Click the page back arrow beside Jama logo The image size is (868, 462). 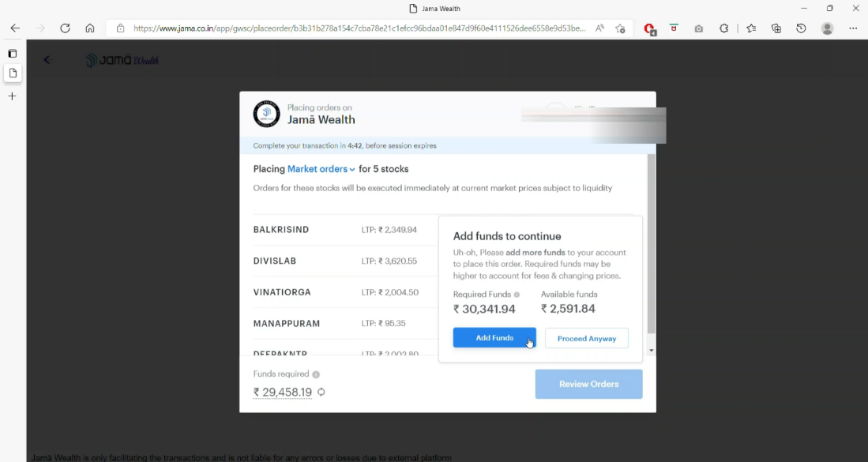47,60
